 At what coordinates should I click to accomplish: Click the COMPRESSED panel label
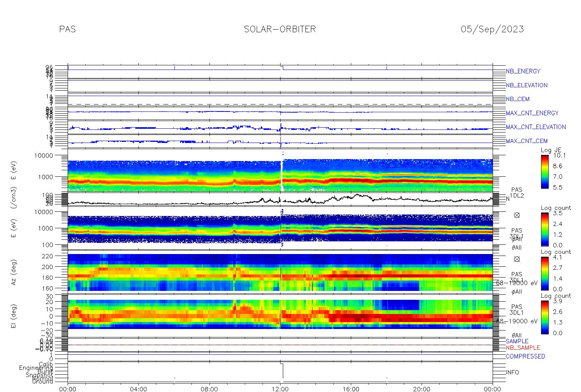(525, 356)
